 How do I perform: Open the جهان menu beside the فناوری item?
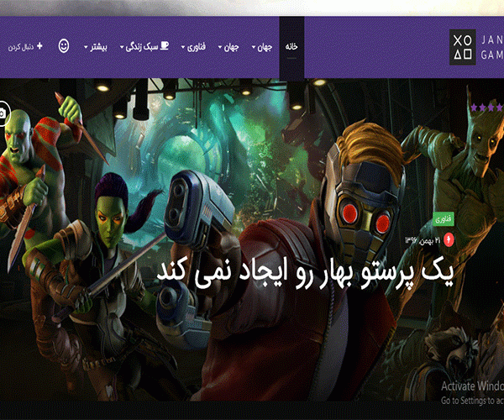point(235,45)
